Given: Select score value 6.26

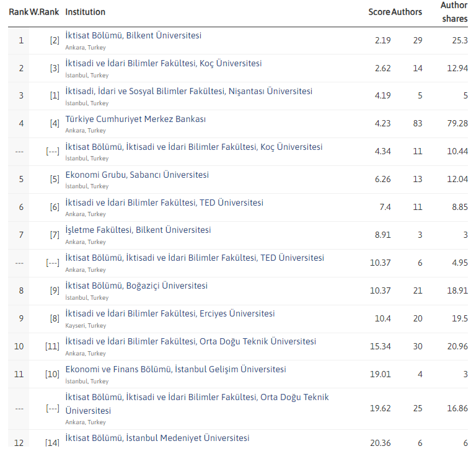Looking at the screenshot, I should [382, 179].
